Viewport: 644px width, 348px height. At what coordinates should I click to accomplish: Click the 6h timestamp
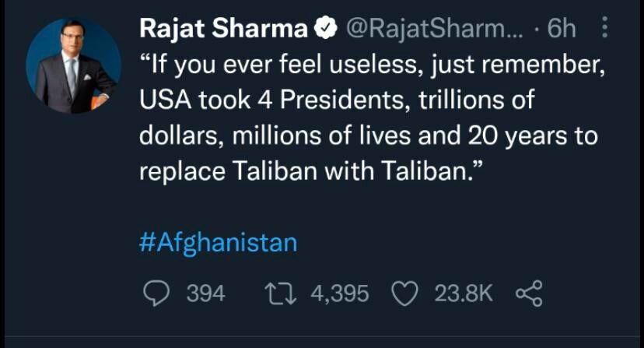562,28
